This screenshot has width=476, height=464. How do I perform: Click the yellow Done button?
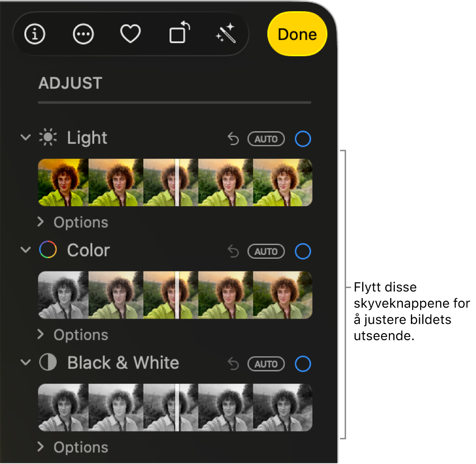pos(297,34)
